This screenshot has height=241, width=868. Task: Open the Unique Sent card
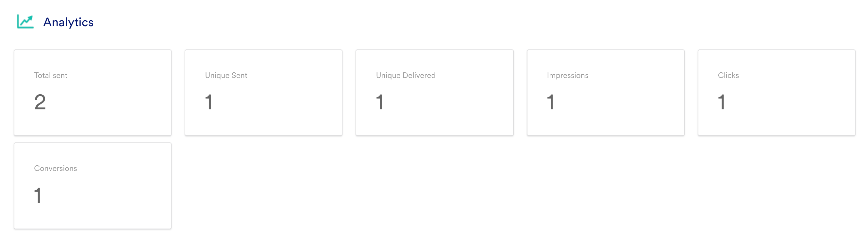point(263,92)
